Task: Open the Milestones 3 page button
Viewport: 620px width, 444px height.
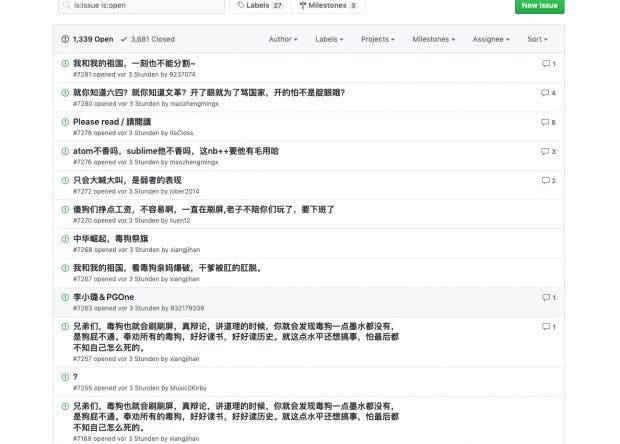Action: [328, 6]
